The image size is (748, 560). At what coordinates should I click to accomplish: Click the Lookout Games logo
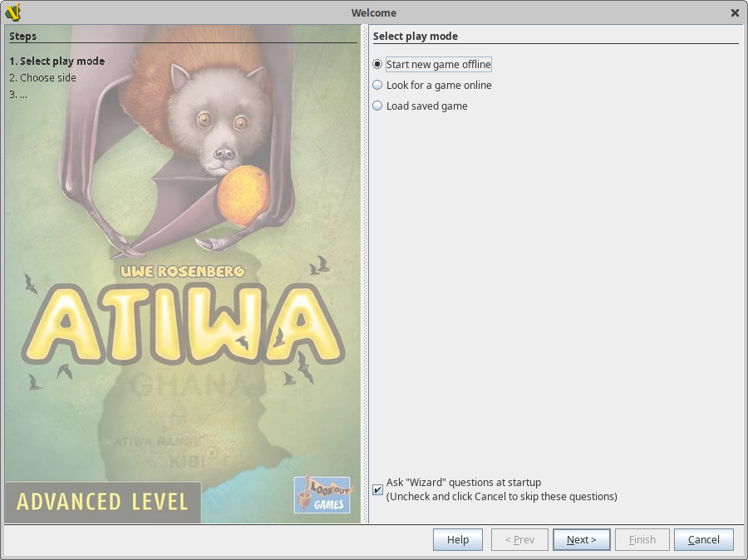click(x=322, y=494)
